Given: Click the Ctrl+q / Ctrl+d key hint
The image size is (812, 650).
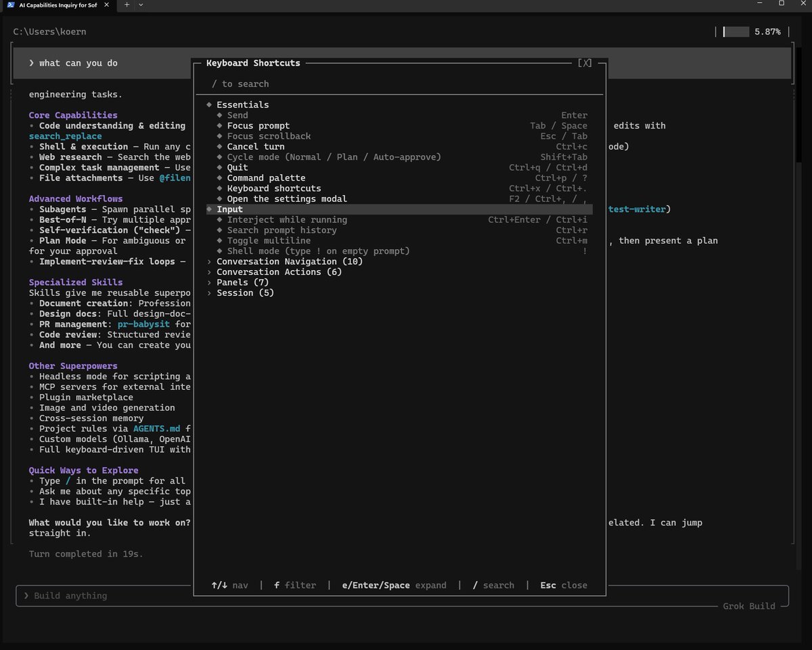Looking at the screenshot, I should click(x=548, y=168).
